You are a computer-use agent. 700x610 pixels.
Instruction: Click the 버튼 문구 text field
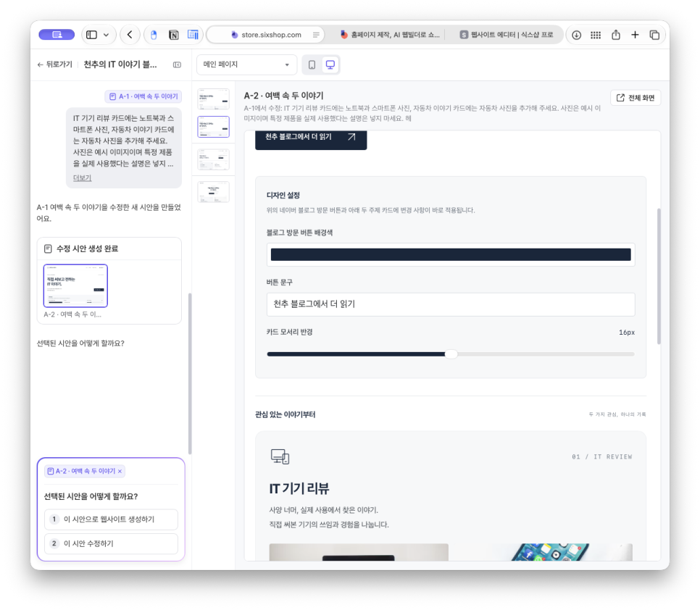coord(451,304)
